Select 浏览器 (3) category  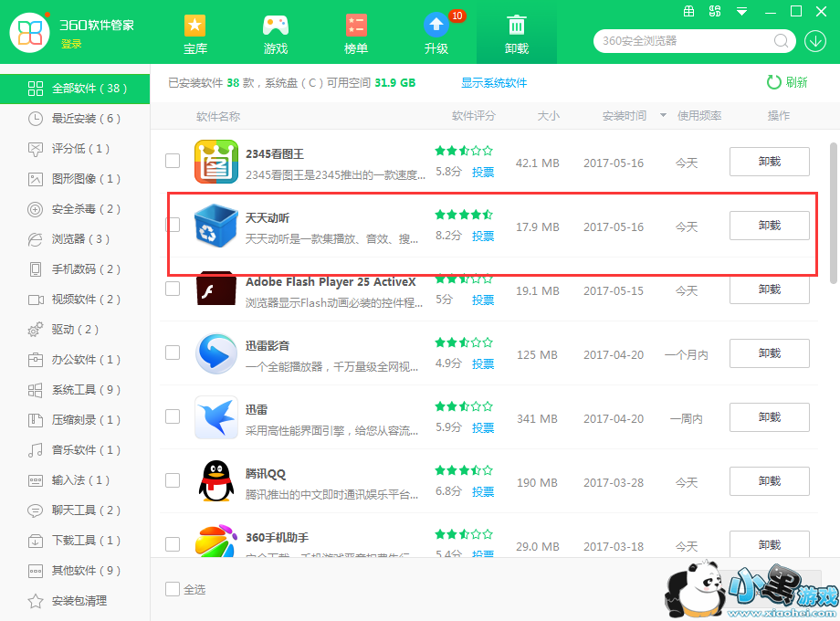pos(75,239)
